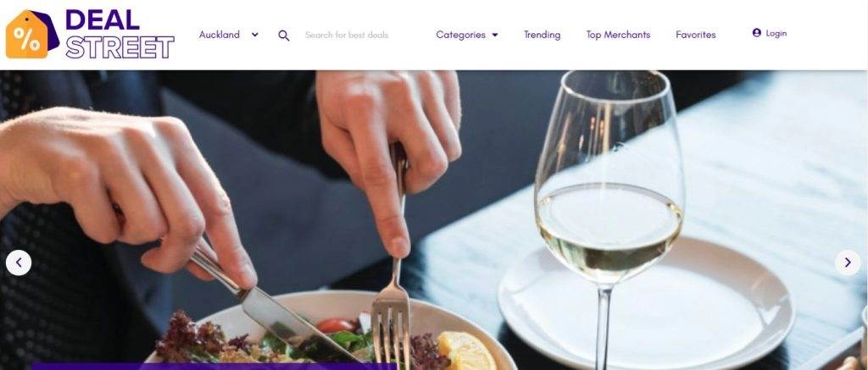Click the magnifying glass search icon

[284, 36]
